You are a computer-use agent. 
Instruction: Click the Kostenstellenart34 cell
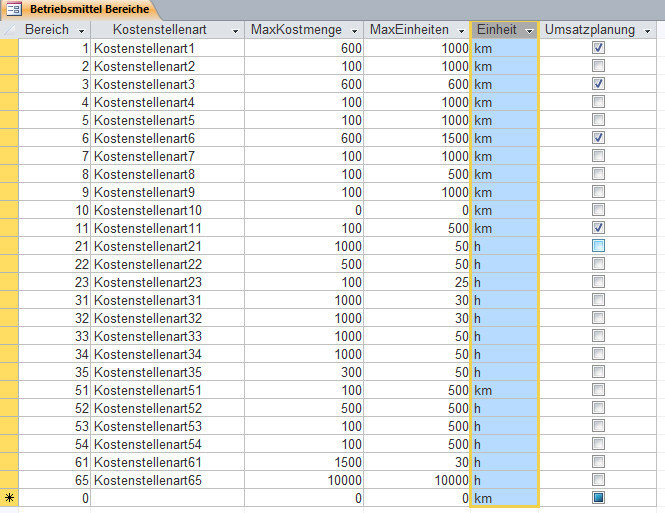[168, 354]
